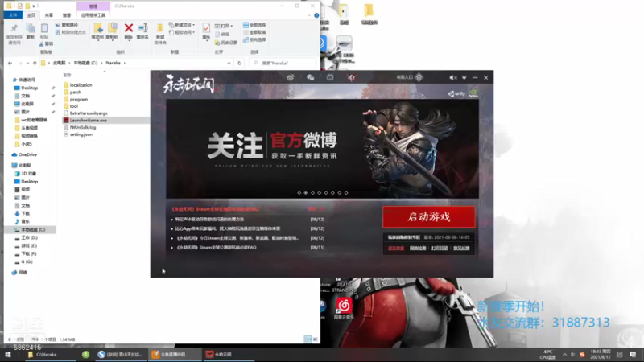Click the red X Delete icon

[x=129, y=28]
